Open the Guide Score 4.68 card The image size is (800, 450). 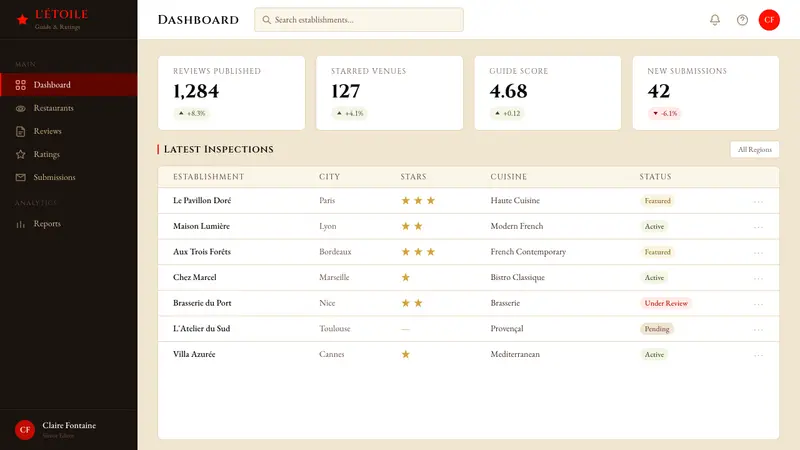pyautogui.click(x=547, y=93)
